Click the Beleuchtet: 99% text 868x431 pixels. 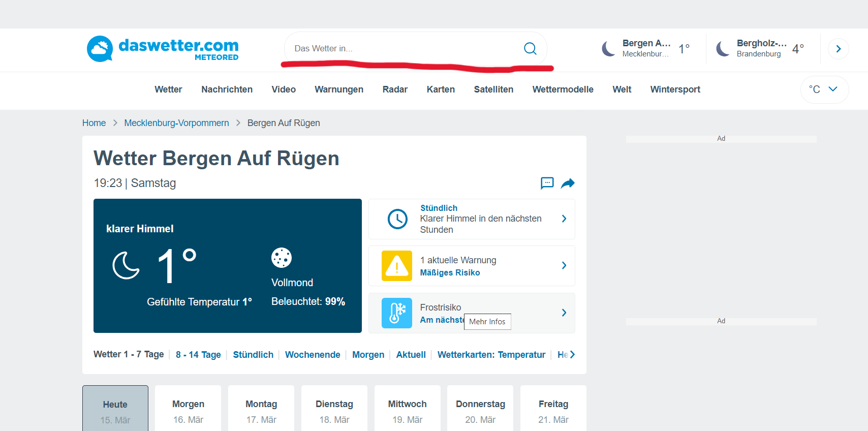308,301
